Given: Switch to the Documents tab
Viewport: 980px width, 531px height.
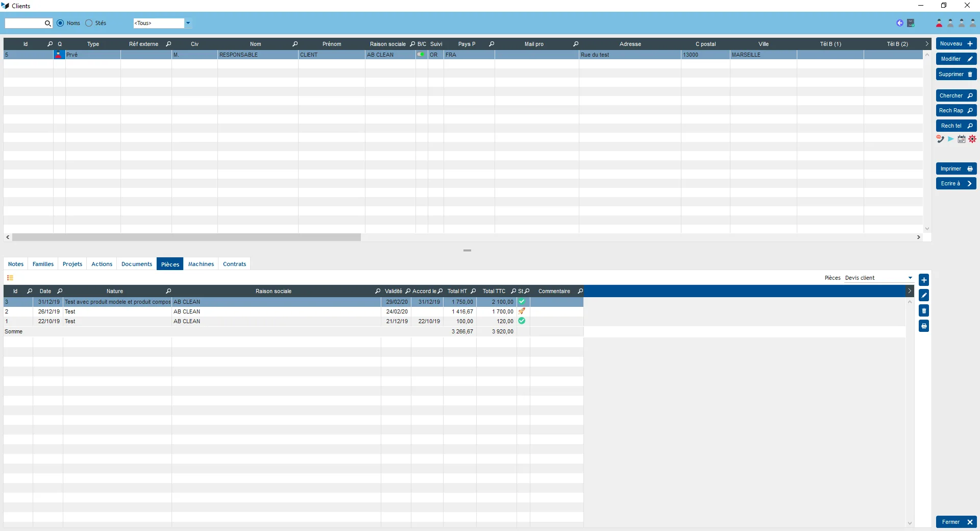Looking at the screenshot, I should [x=137, y=264].
